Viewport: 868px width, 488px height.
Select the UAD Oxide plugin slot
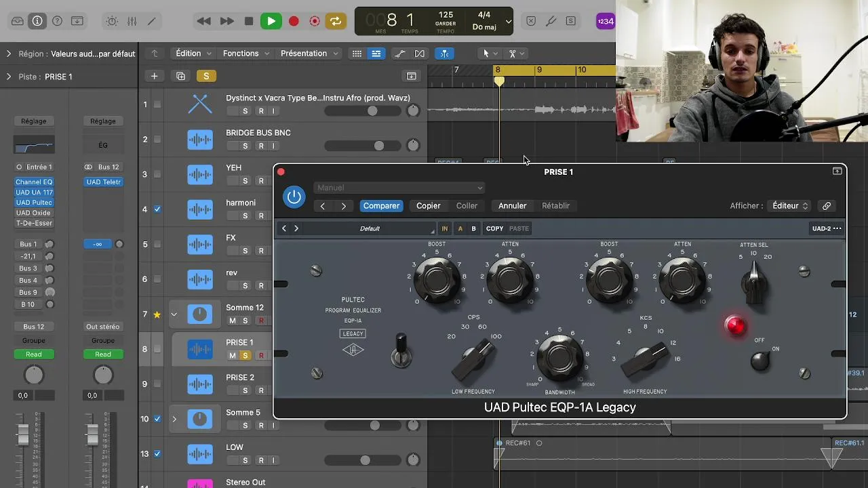(x=34, y=213)
